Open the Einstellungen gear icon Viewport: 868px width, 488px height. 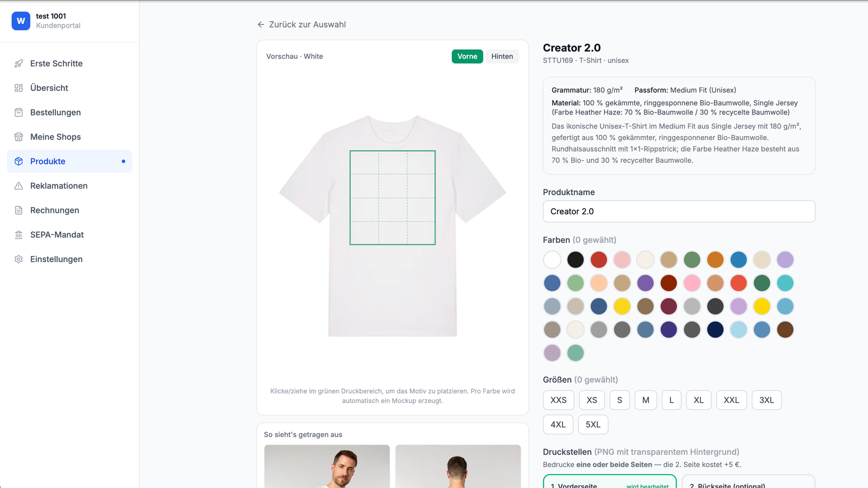pos(18,259)
